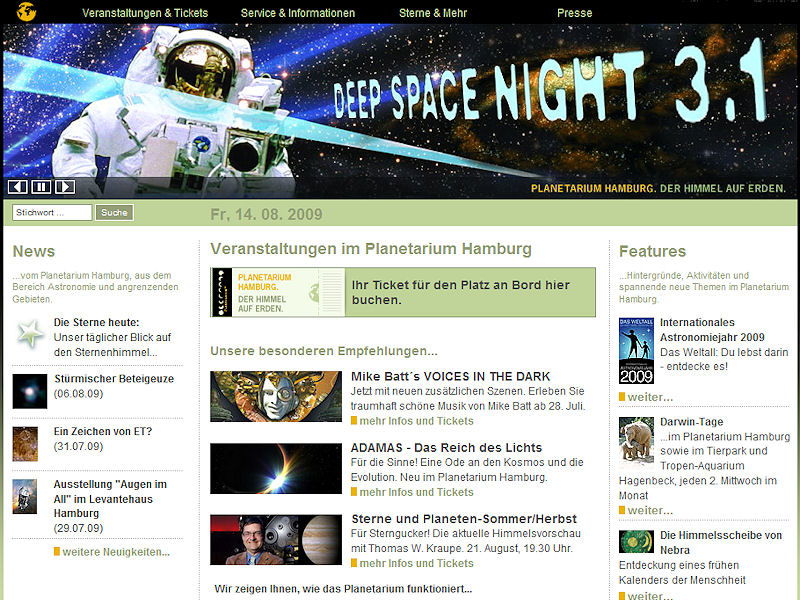Viewport: 800px width, 600px height.
Task: Pause the banner slideshow
Action: 41,187
